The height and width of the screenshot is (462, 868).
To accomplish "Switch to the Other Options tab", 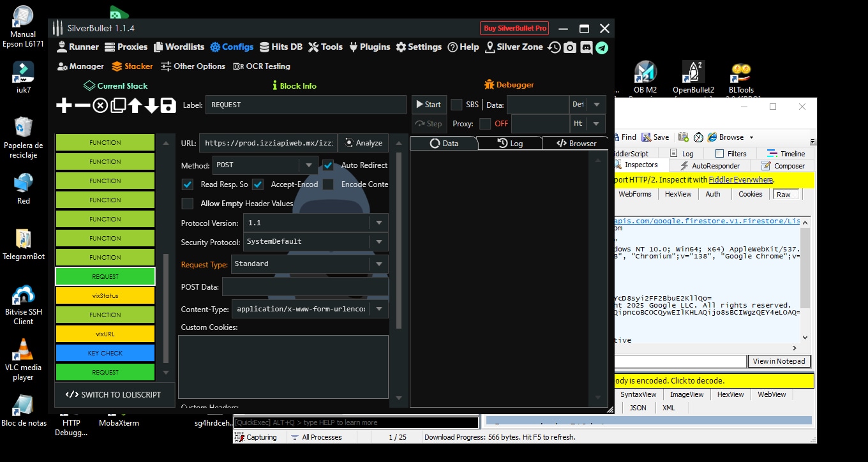I will point(193,66).
